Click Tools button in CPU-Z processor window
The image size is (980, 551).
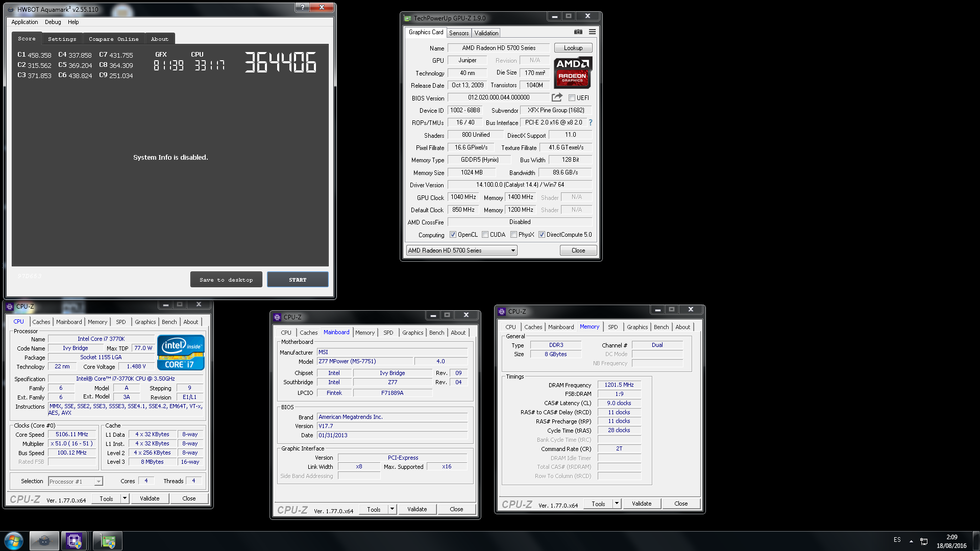[x=106, y=498]
